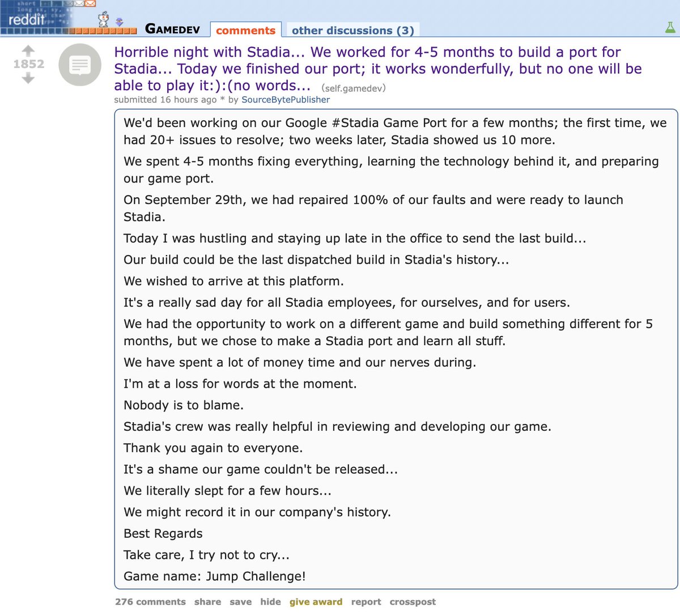Crosspost this submission
This screenshot has width=680, height=616.
(413, 602)
